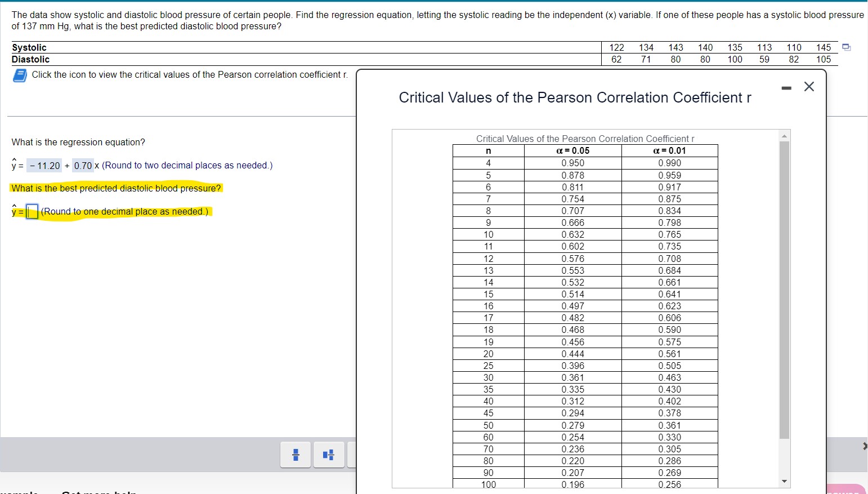Focus the predicted diastolic answer box
Viewport: 868px width, 494px height.
[x=32, y=212]
